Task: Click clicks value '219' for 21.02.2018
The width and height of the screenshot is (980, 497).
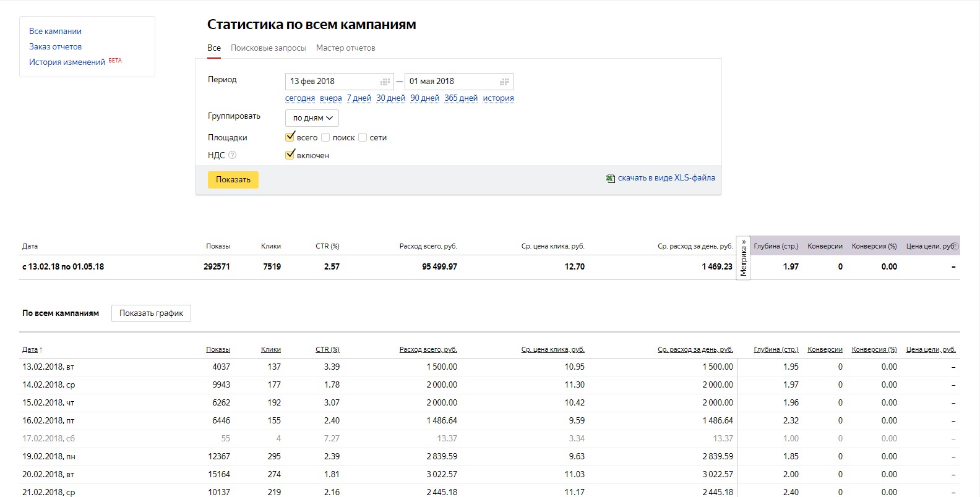Action: pyautogui.click(x=274, y=492)
